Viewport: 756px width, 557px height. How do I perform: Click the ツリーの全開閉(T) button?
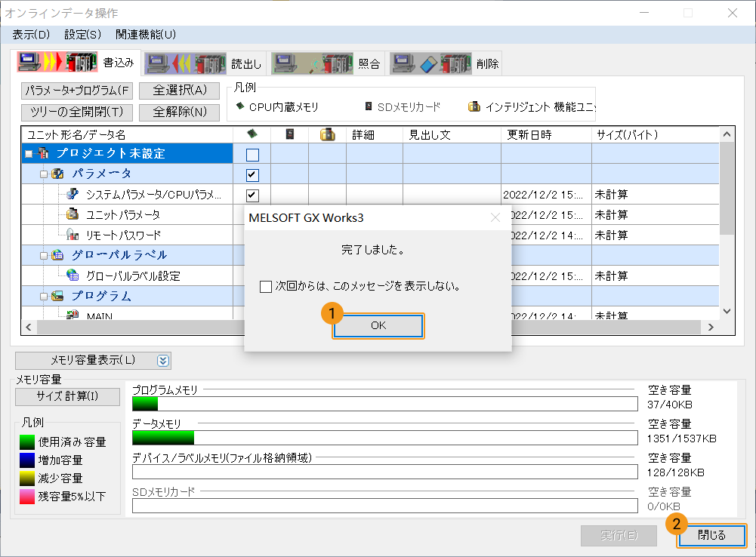(77, 112)
